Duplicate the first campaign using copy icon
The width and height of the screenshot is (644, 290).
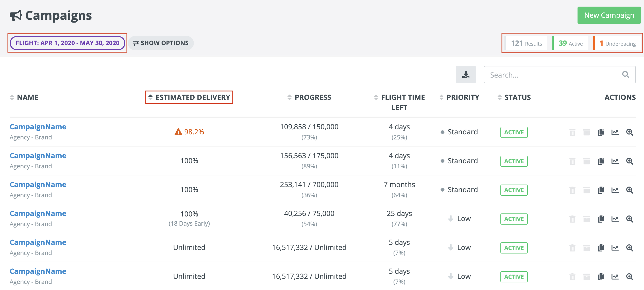(x=601, y=132)
